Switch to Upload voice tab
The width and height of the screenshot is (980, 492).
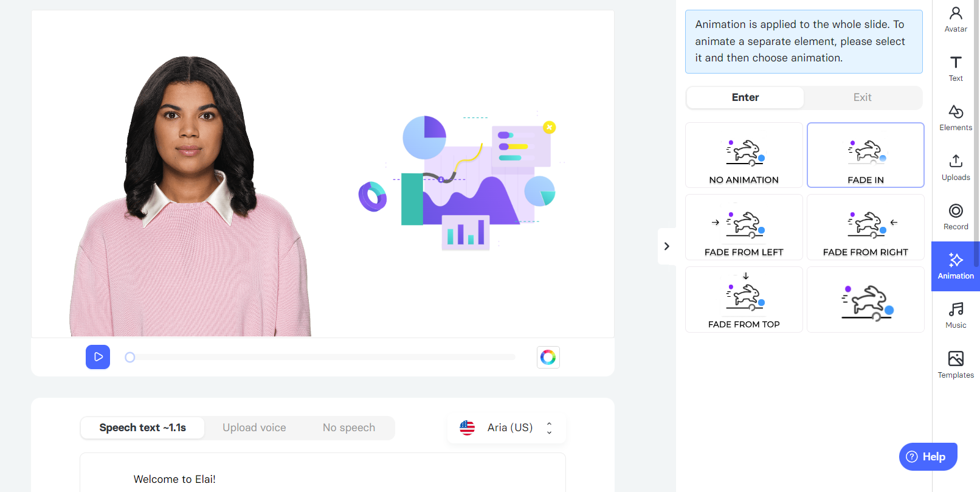pyautogui.click(x=254, y=428)
